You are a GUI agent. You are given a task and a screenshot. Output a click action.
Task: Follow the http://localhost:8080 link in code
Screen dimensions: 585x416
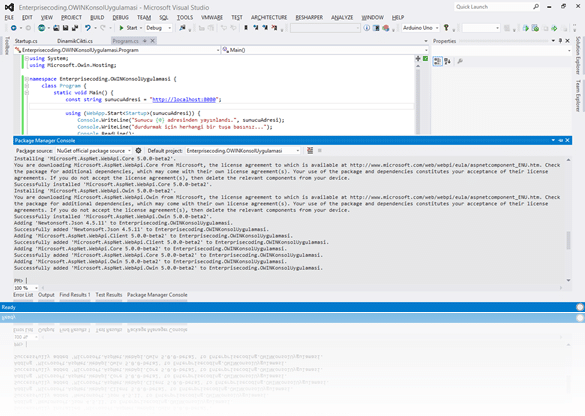[x=184, y=100]
